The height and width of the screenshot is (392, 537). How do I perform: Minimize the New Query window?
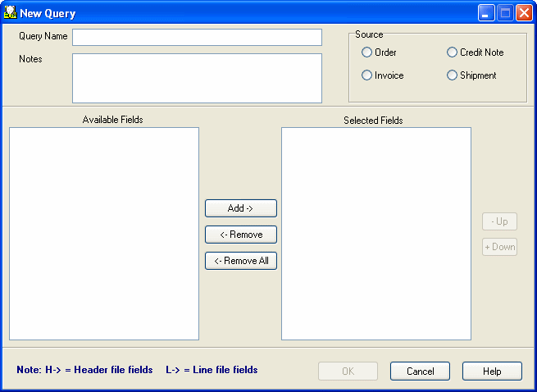487,13
